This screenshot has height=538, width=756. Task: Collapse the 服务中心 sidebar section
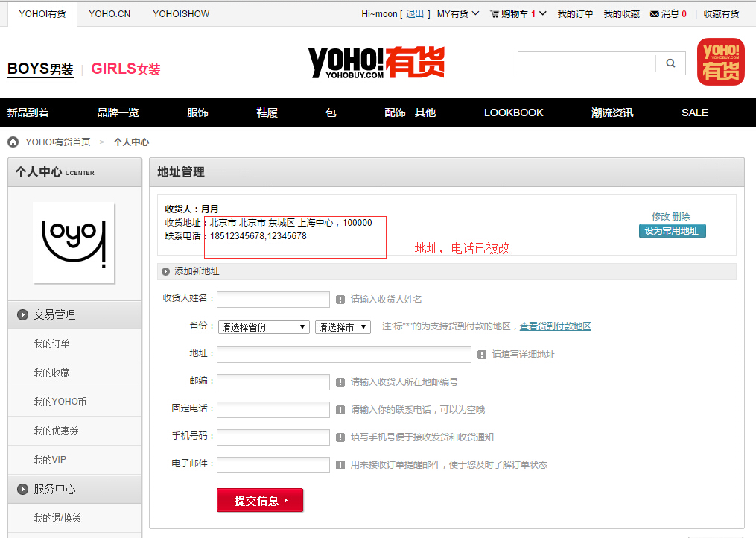(74, 489)
